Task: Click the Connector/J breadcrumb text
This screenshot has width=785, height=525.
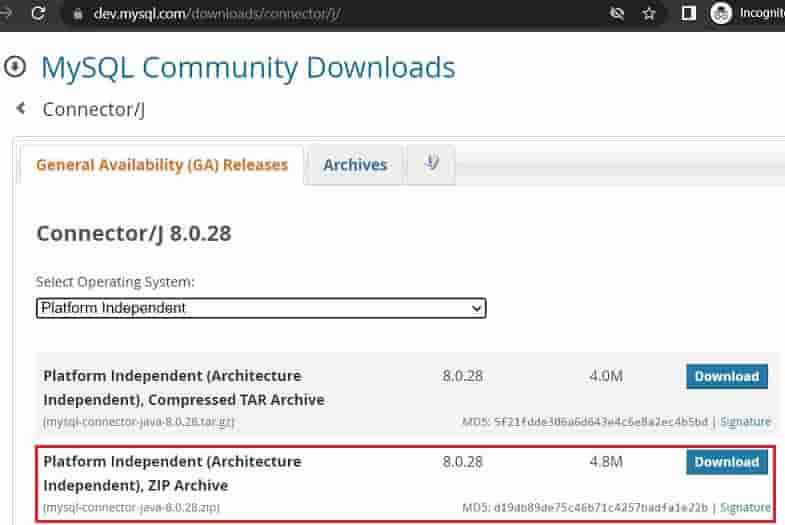Action: pos(94,109)
